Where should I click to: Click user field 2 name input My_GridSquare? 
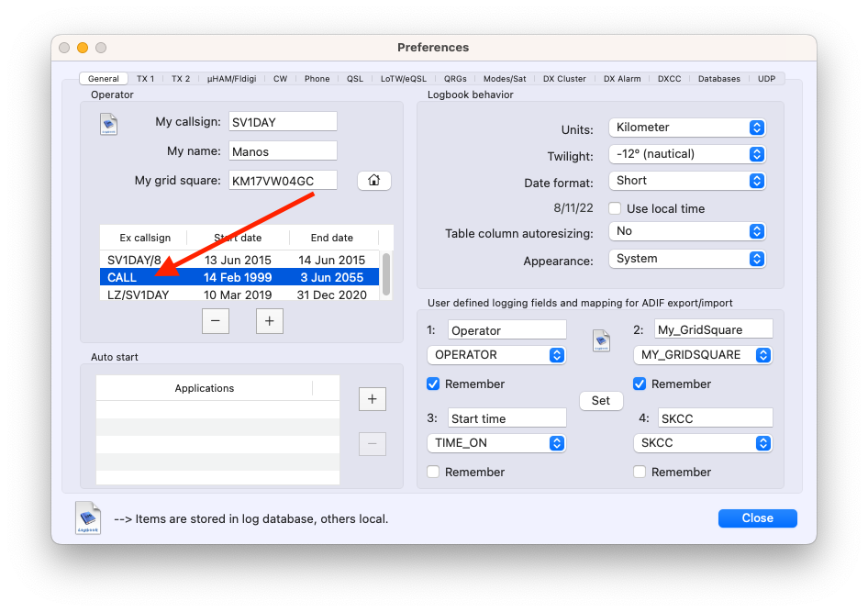click(x=714, y=329)
